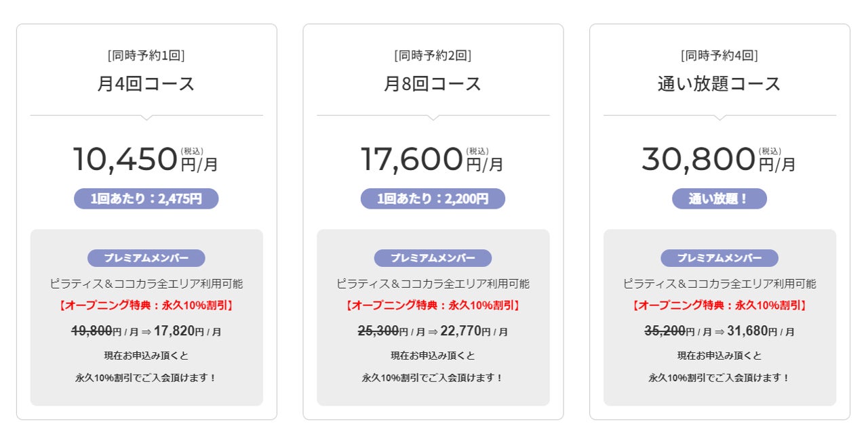
Task: Click the 10,450 monthly price
Action: tap(125, 160)
